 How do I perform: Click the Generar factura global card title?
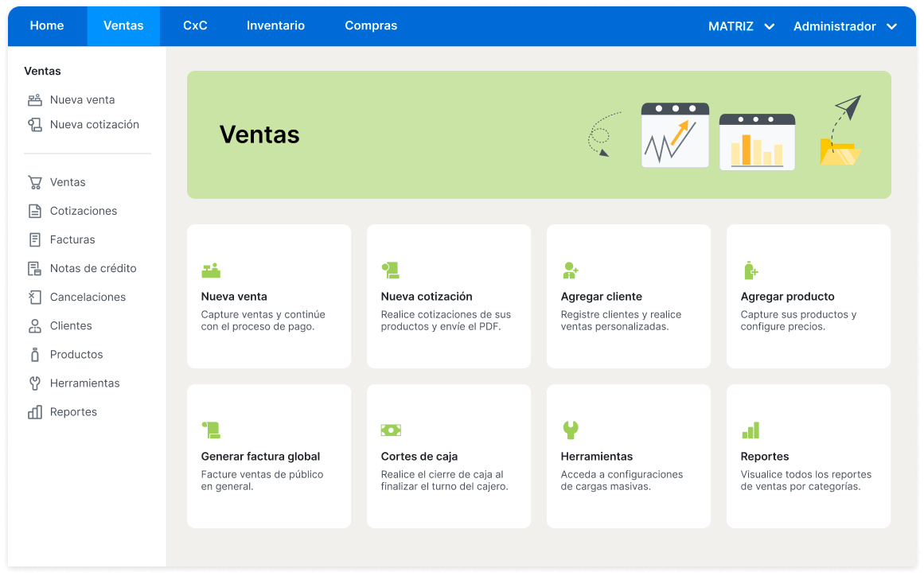pos(260,457)
